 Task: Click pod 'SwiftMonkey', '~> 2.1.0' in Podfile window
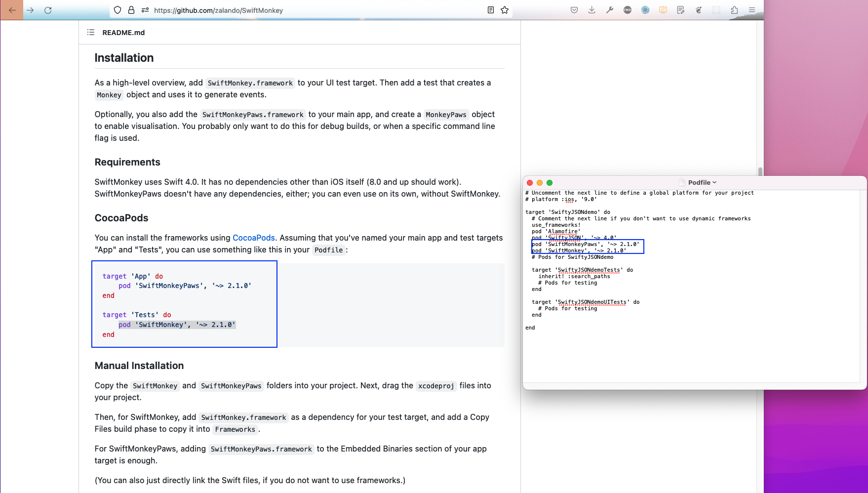point(579,250)
